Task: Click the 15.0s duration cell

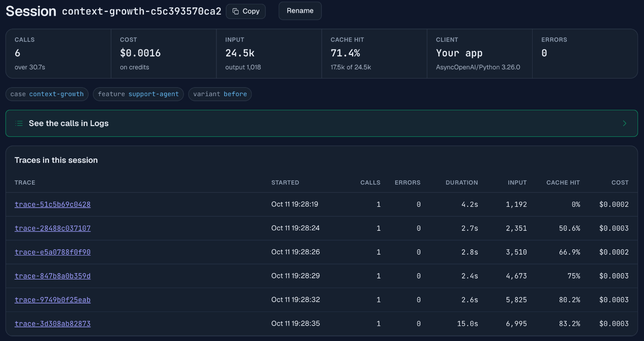Action: [467, 324]
